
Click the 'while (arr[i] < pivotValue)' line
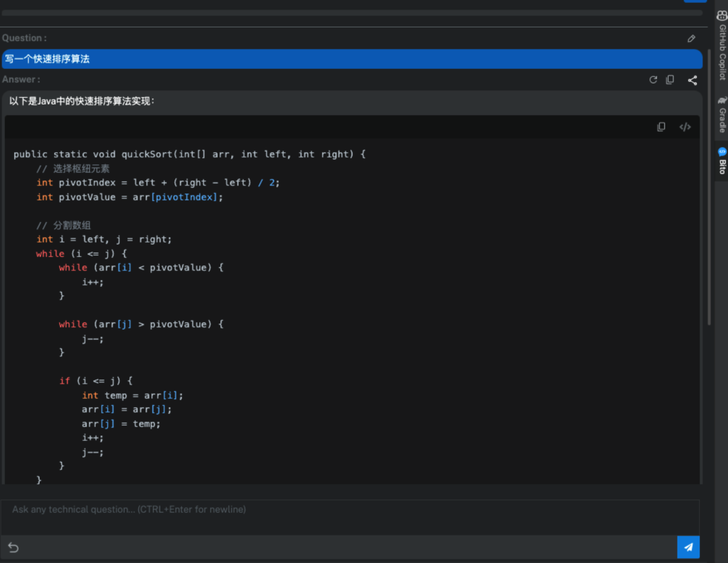[141, 268]
